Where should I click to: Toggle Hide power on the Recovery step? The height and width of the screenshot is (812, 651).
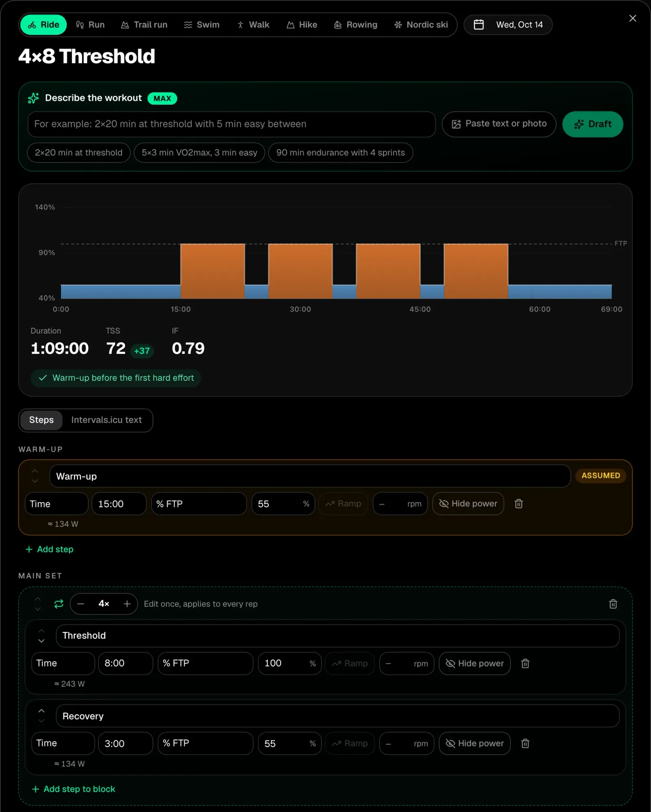474,743
